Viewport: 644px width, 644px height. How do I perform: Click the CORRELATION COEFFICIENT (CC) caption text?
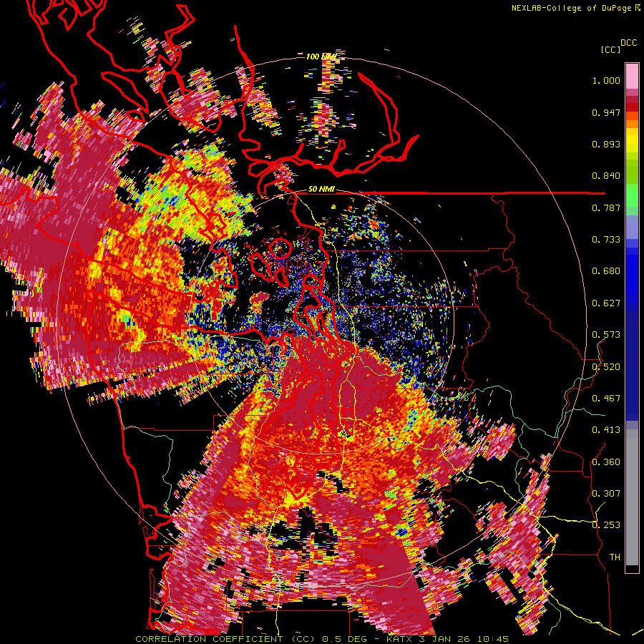225,639
